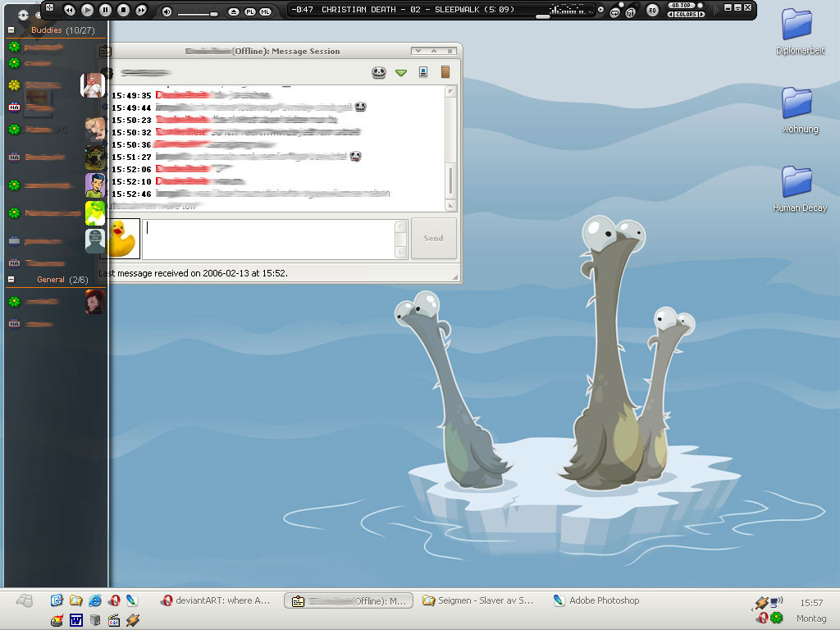
Task: Click the yellow rubber duck avatar
Action: tap(123, 238)
